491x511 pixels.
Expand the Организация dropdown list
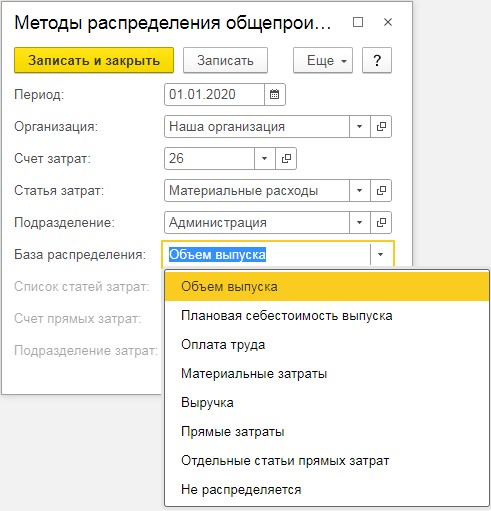click(x=360, y=126)
